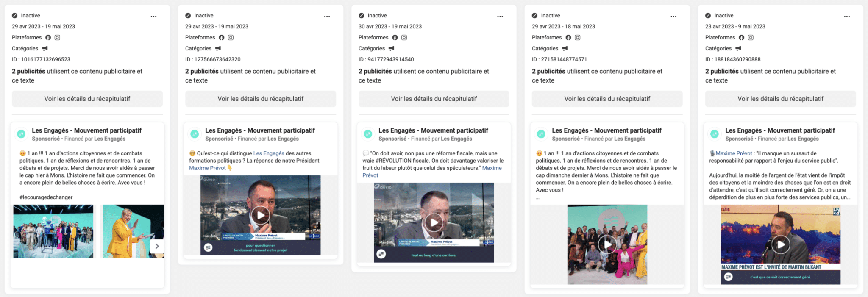View summary details for ad 188184360290888
The height and width of the screenshot is (297, 868).
pos(781,99)
